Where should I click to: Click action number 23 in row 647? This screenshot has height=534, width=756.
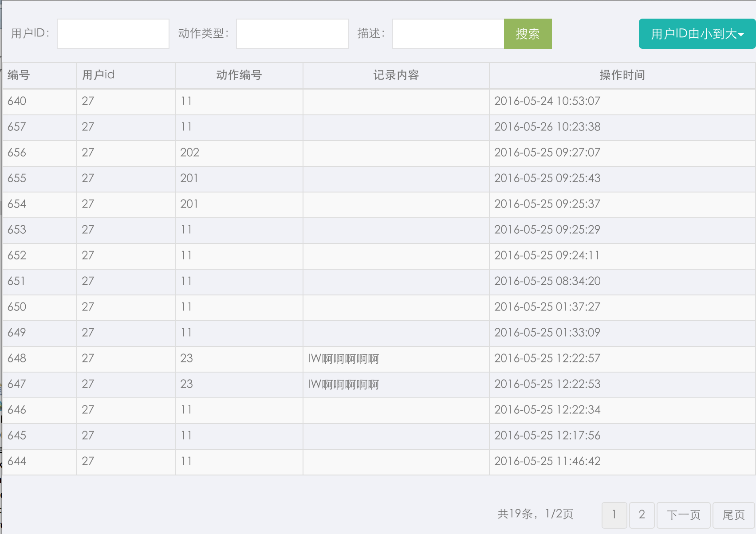click(x=187, y=384)
